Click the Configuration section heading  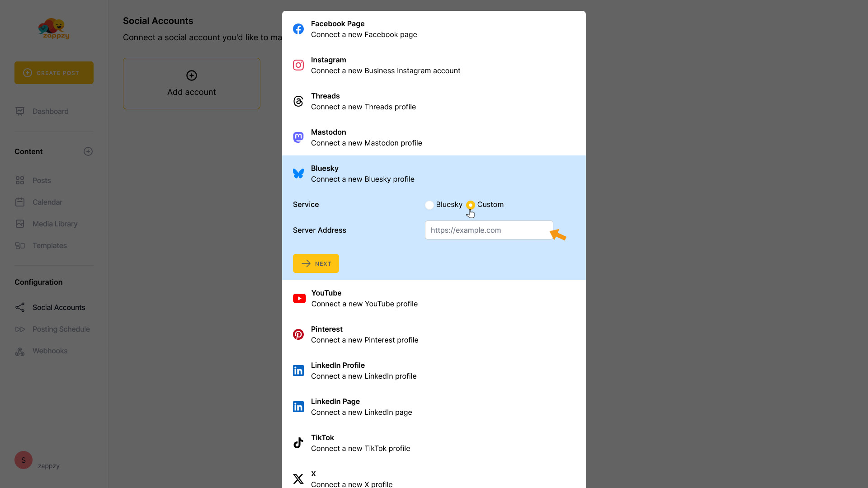[x=38, y=282]
